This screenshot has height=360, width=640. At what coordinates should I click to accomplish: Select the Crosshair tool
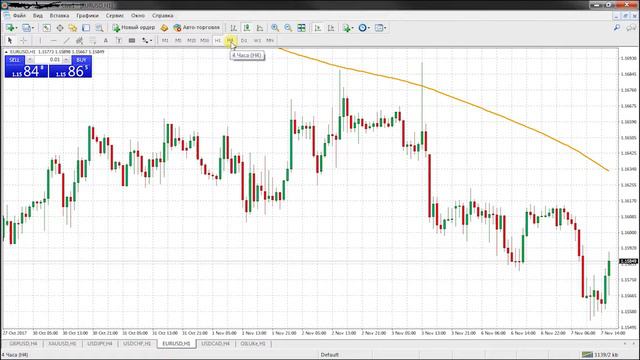23,40
